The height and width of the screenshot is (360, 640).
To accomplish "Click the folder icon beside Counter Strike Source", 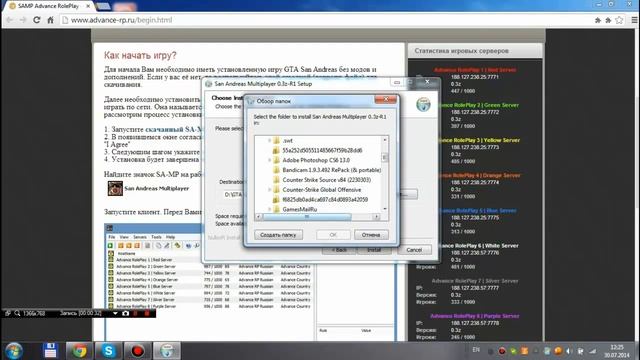I will [276, 180].
